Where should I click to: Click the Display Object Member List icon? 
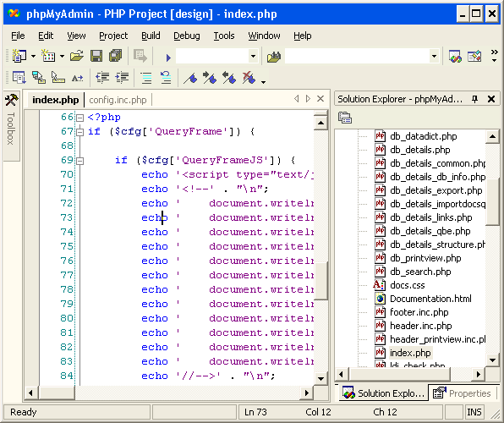19,78
